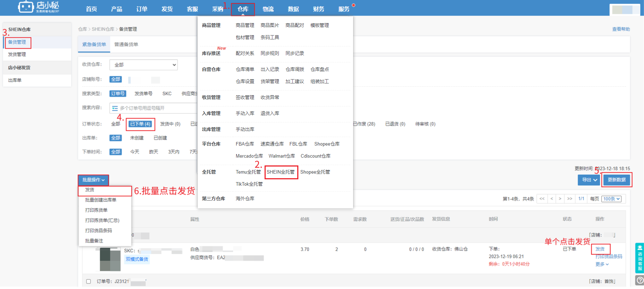Open the 导出 export dropdown
Viewport: 644px width, 289px height.
click(589, 180)
